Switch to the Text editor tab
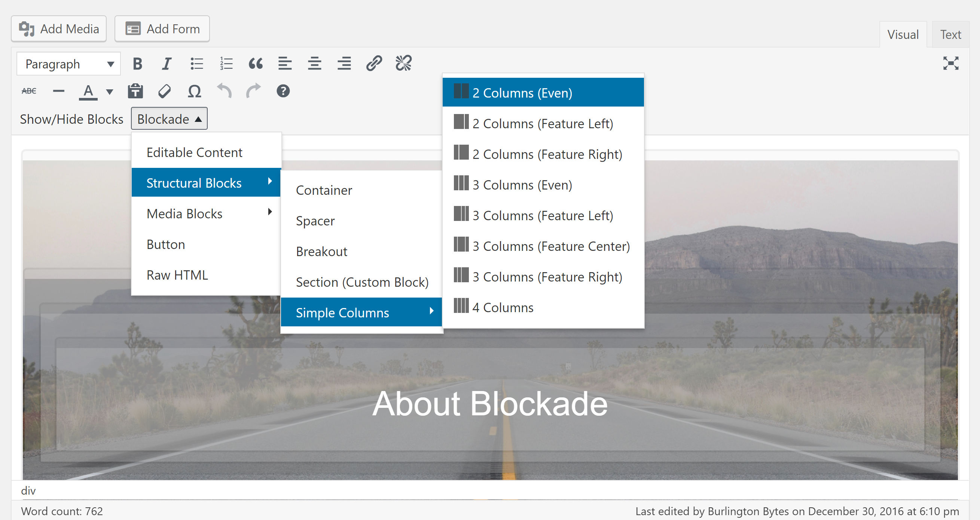 click(x=950, y=35)
